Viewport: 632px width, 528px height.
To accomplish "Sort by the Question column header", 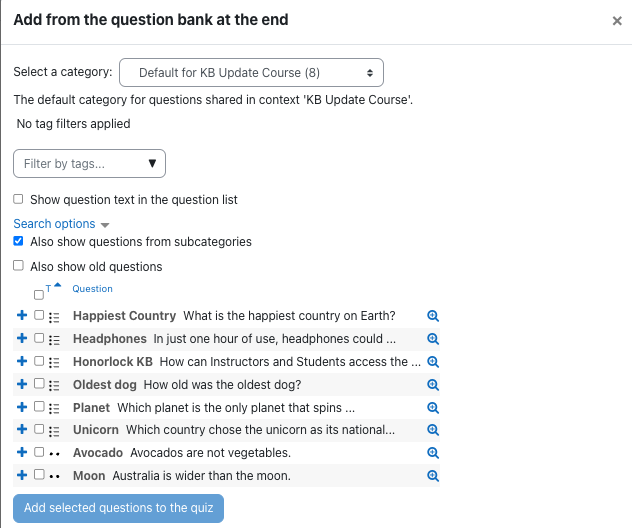I will [x=92, y=289].
